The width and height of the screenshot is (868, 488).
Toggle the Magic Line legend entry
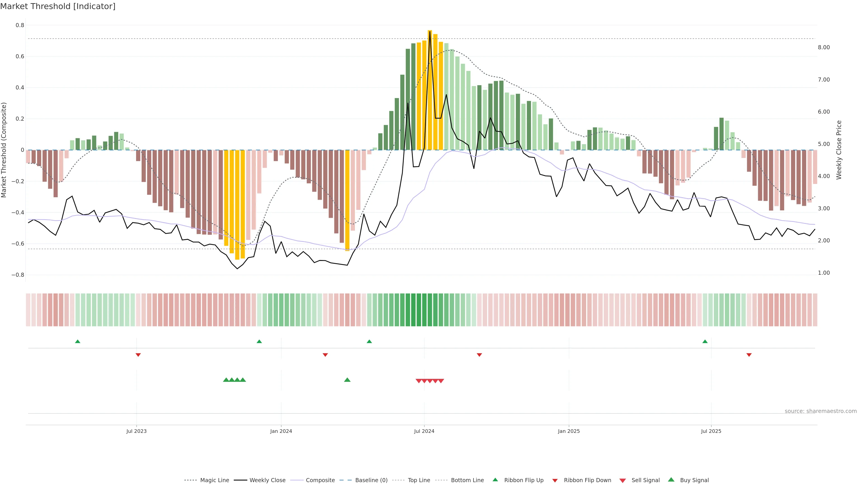[x=214, y=480]
